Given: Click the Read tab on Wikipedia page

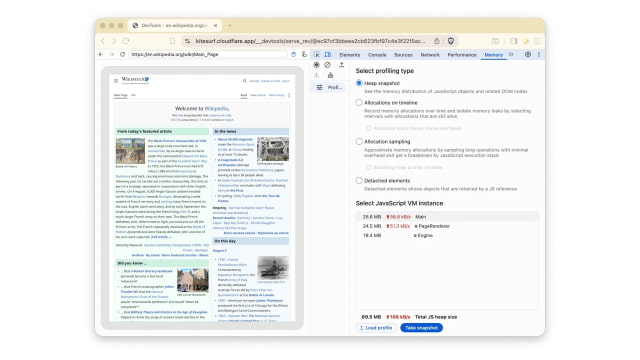Looking at the screenshot, I should tap(244, 95).
